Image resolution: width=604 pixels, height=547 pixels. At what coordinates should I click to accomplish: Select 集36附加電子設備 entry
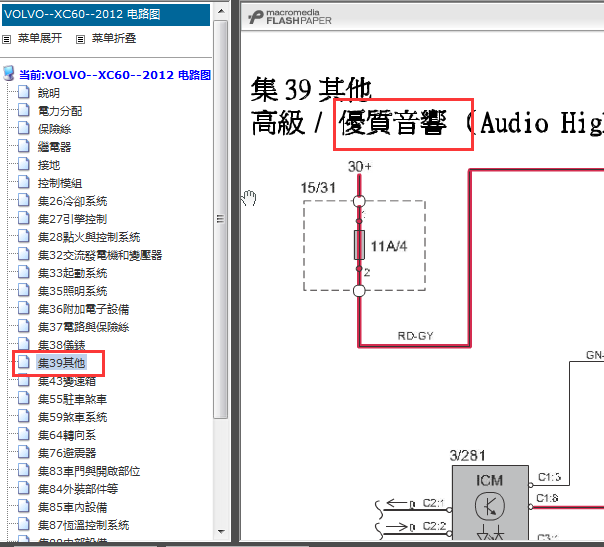[84, 309]
